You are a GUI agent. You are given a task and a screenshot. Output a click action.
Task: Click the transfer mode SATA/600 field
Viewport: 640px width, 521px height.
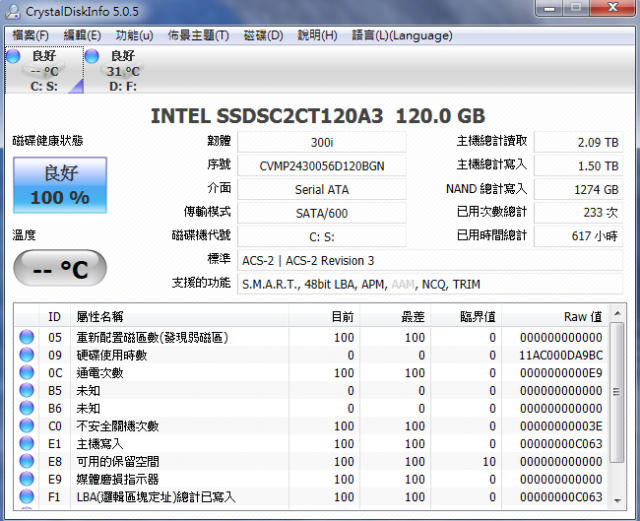[322, 213]
